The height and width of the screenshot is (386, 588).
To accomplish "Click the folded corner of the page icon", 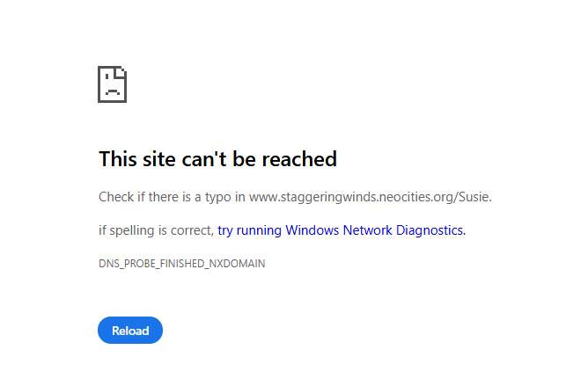I will pyautogui.click(x=121, y=71).
